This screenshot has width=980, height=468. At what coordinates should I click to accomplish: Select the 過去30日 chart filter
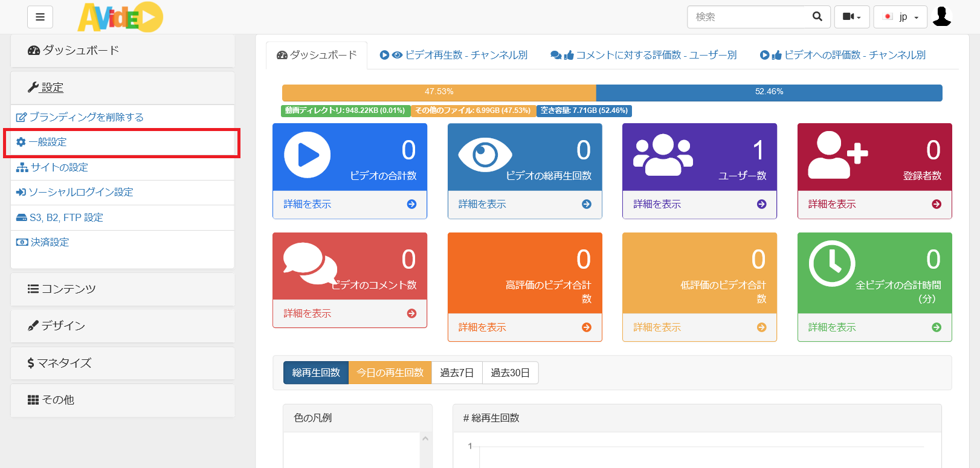click(x=510, y=373)
